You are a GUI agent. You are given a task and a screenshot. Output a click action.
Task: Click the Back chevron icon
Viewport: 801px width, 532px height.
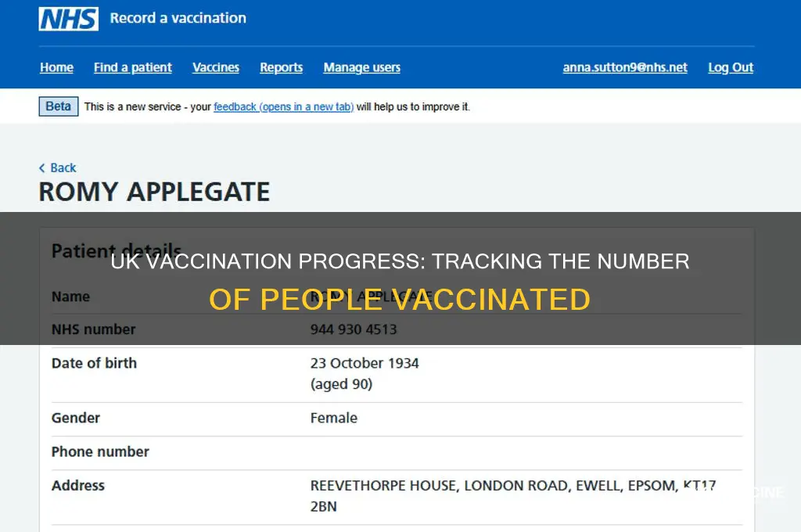point(42,167)
